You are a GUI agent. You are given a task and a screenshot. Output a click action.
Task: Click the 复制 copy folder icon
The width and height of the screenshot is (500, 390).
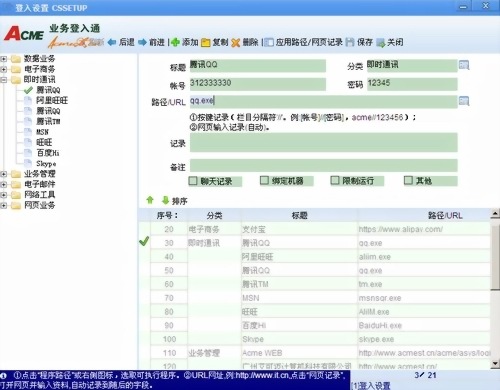click(206, 43)
